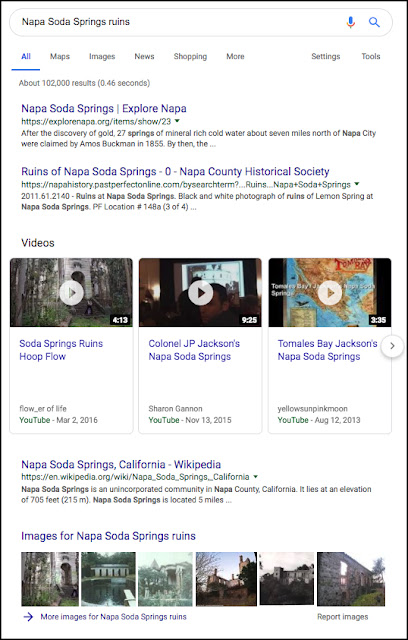Open the first image of stone archway ruins
The height and width of the screenshot is (640, 408).
(50, 579)
